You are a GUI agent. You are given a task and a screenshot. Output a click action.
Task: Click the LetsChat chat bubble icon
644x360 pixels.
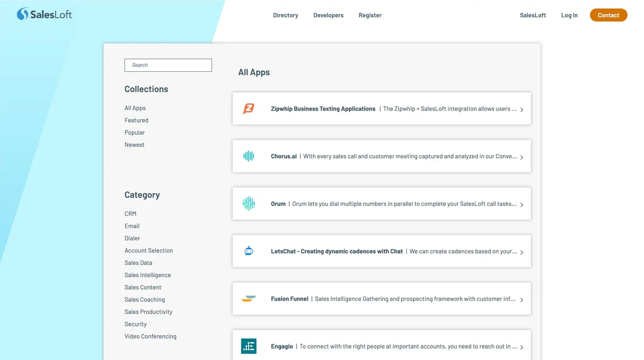(x=248, y=251)
